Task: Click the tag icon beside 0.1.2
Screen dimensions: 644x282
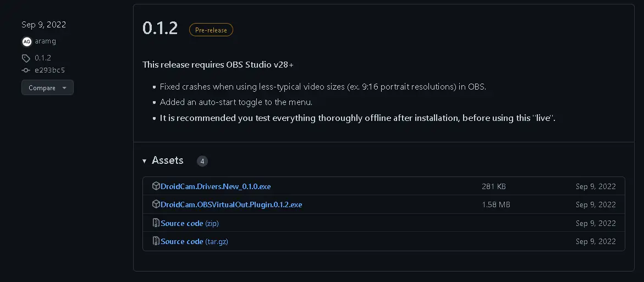Action: (26, 58)
